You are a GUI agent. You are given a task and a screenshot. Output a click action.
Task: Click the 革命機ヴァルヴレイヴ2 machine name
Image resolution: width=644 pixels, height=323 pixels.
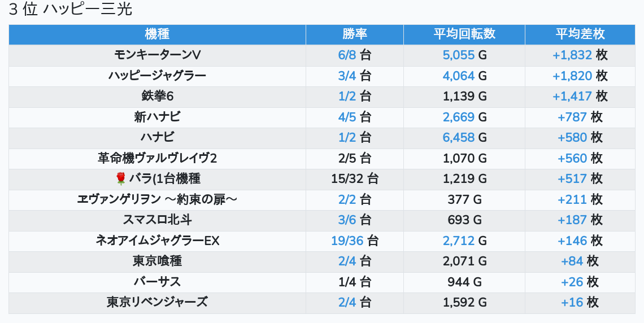(157, 158)
